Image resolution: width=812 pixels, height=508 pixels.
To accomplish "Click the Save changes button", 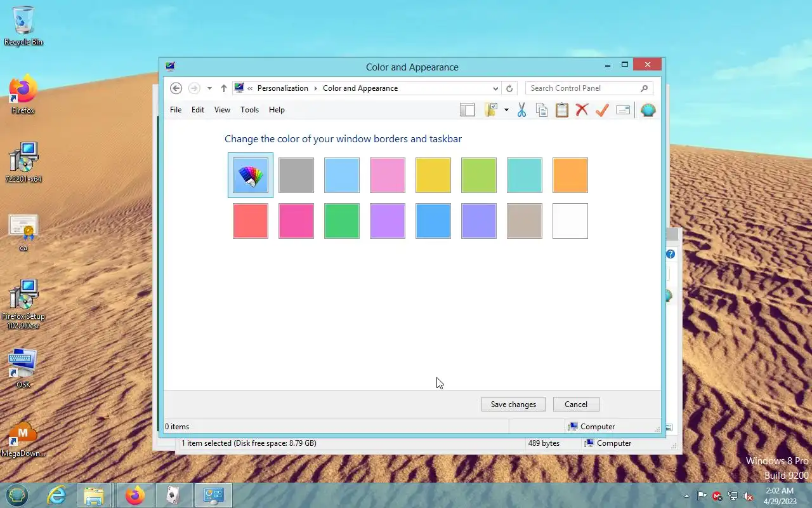I will tap(513, 404).
